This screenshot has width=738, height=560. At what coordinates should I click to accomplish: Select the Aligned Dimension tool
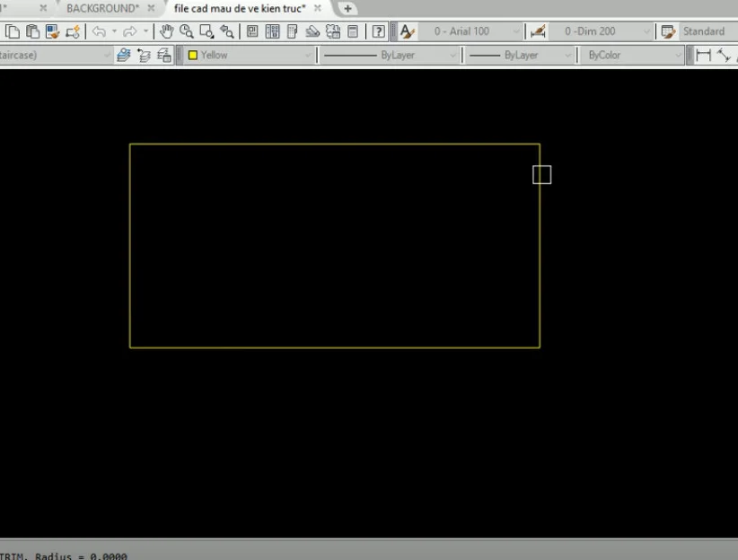tap(724, 55)
